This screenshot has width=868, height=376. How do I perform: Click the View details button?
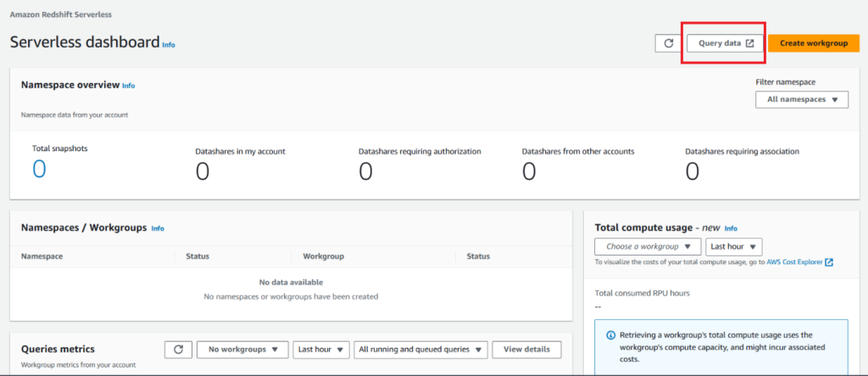pos(526,350)
